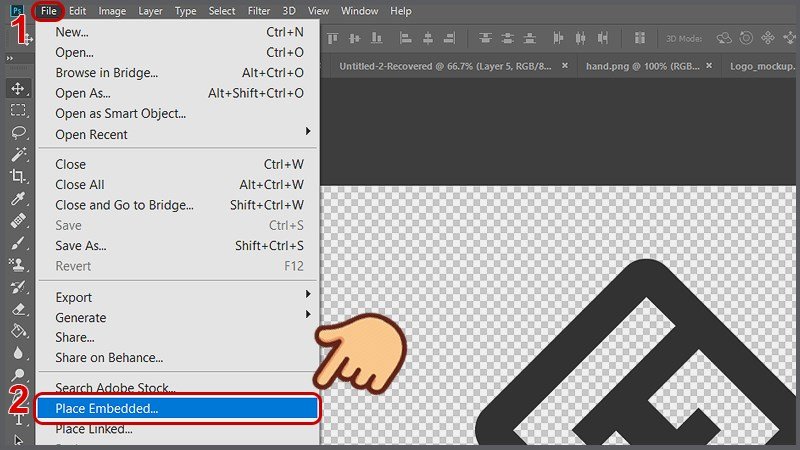Select the Rectangular Marquee tool

(17, 111)
